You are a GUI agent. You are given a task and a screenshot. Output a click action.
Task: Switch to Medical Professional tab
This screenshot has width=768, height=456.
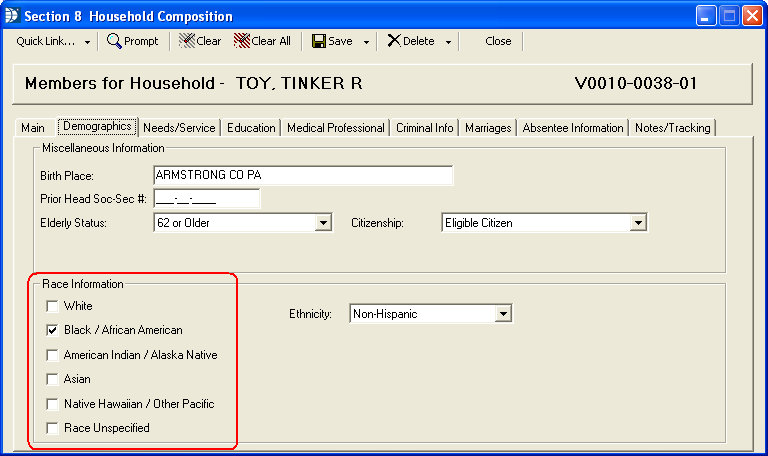coord(336,128)
